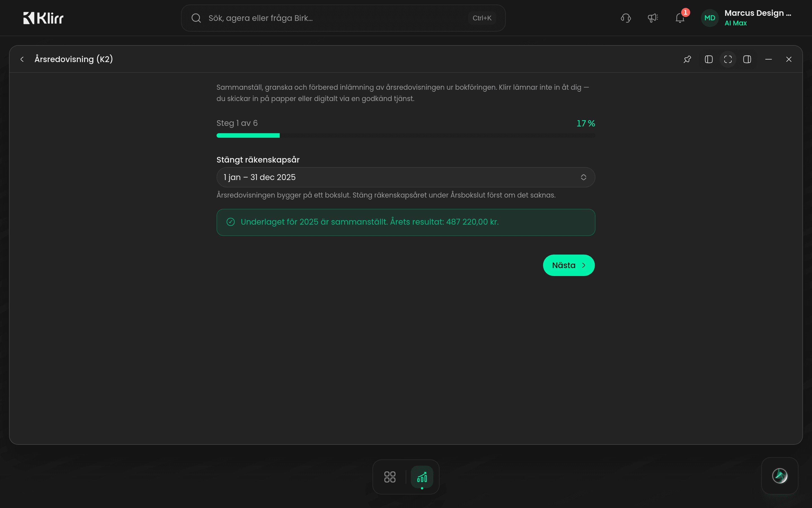The height and width of the screenshot is (508, 812).
Task: Dock the panel to the right side
Action: click(747, 60)
